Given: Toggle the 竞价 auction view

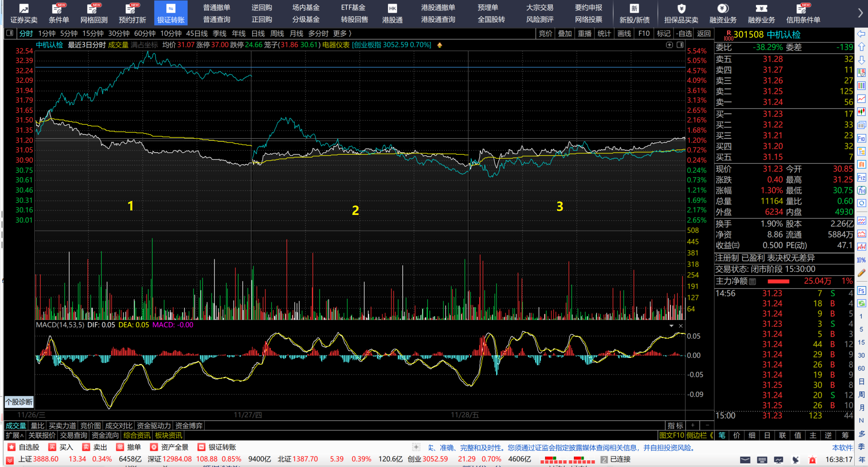Looking at the screenshot, I should pyautogui.click(x=546, y=33).
